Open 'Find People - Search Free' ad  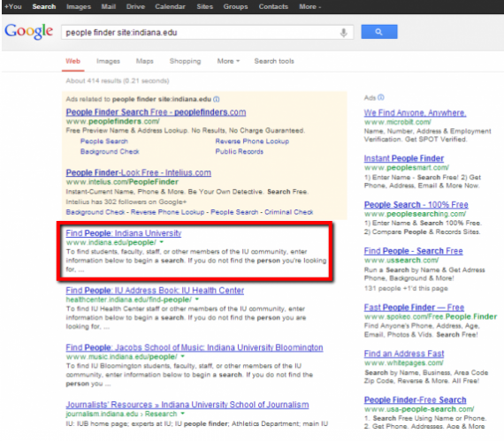coord(413,250)
